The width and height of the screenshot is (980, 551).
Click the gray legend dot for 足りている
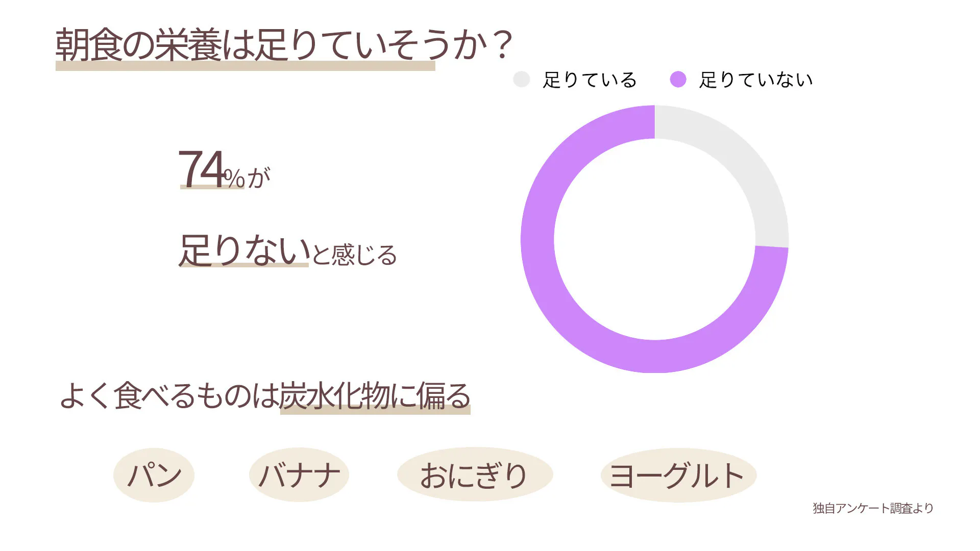tap(521, 80)
